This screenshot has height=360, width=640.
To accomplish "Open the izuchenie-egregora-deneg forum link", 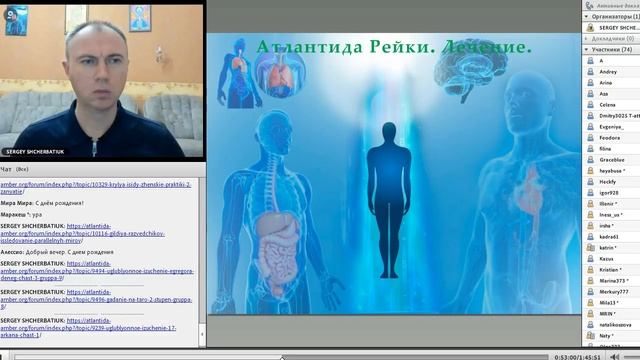I will [x=97, y=271].
